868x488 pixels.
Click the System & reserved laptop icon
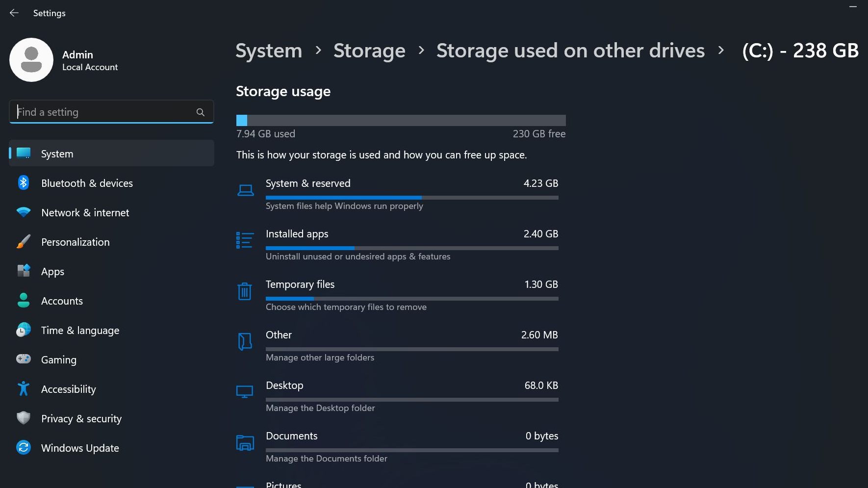pyautogui.click(x=245, y=190)
